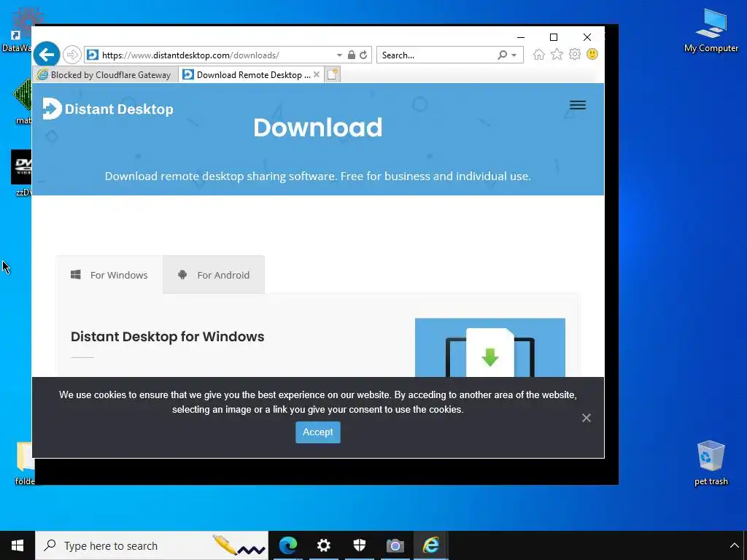Dismiss the cookie banner with the X
The height and width of the screenshot is (560, 747).
587,418
